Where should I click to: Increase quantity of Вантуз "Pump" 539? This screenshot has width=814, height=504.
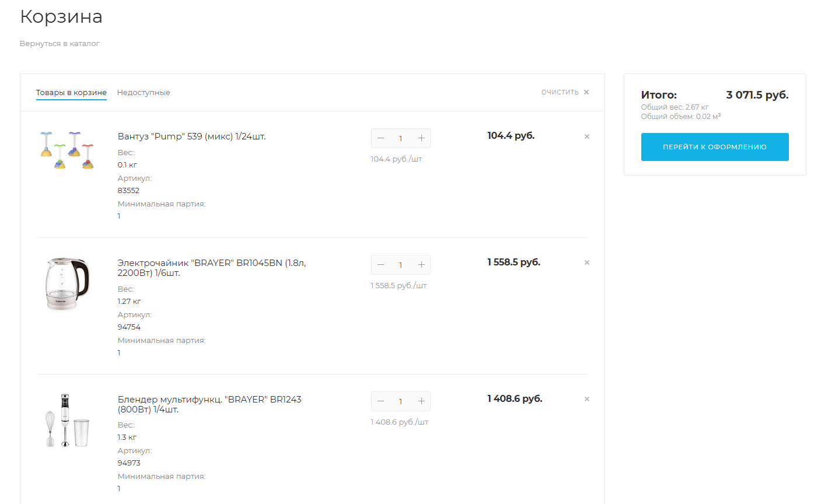coord(421,138)
